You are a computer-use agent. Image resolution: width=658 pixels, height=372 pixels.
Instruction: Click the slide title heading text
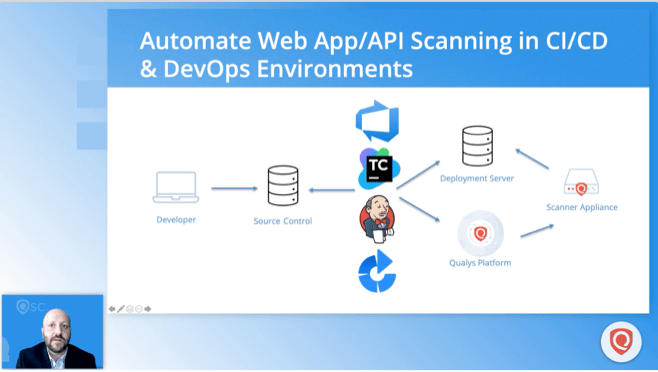(373, 54)
